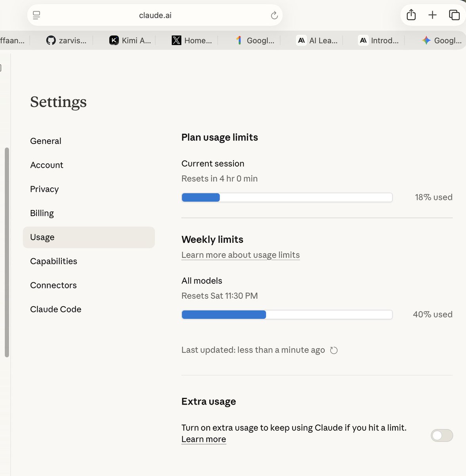This screenshot has width=466, height=476.
Task: Click the claude.ai address bar
Action: tap(155, 15)
